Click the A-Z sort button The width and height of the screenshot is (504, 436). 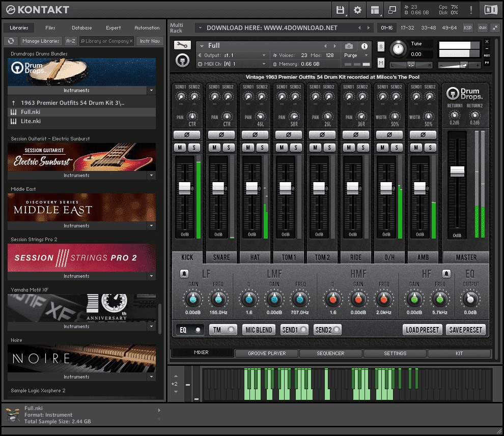(x=70, y=41)
